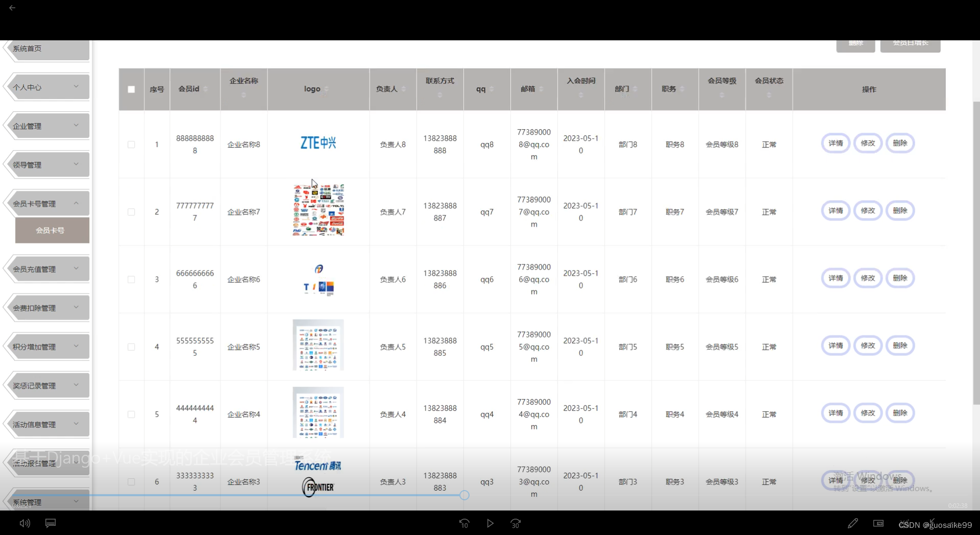Click the 详情 button for row 1

[835, 143]
